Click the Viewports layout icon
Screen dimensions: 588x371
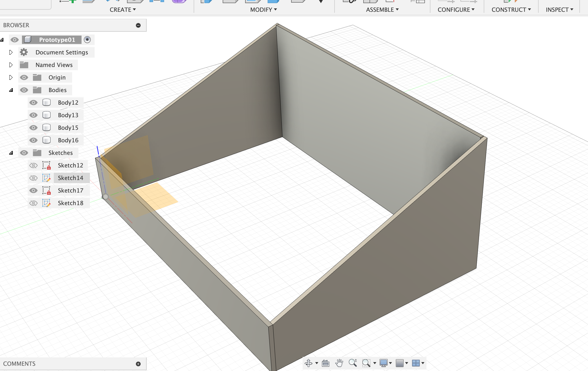(416, 363)
